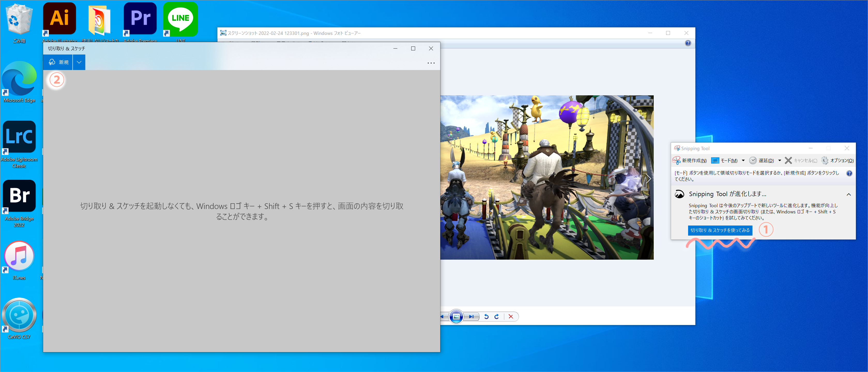Click 新規 in 切り取り & スケッチ
This screenshot has height=372, width=868.
[x=58, y=62]
